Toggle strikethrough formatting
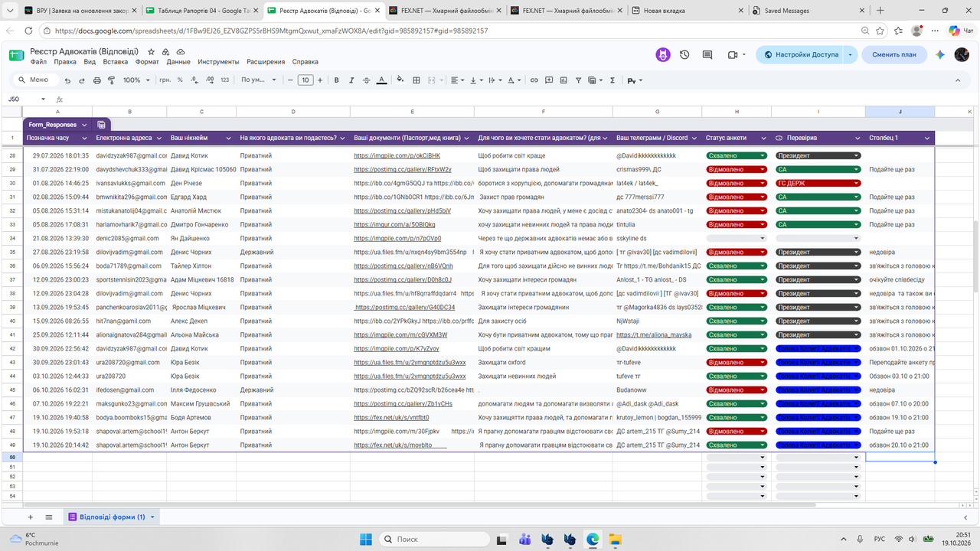980x551 pixels. (367, 80)
